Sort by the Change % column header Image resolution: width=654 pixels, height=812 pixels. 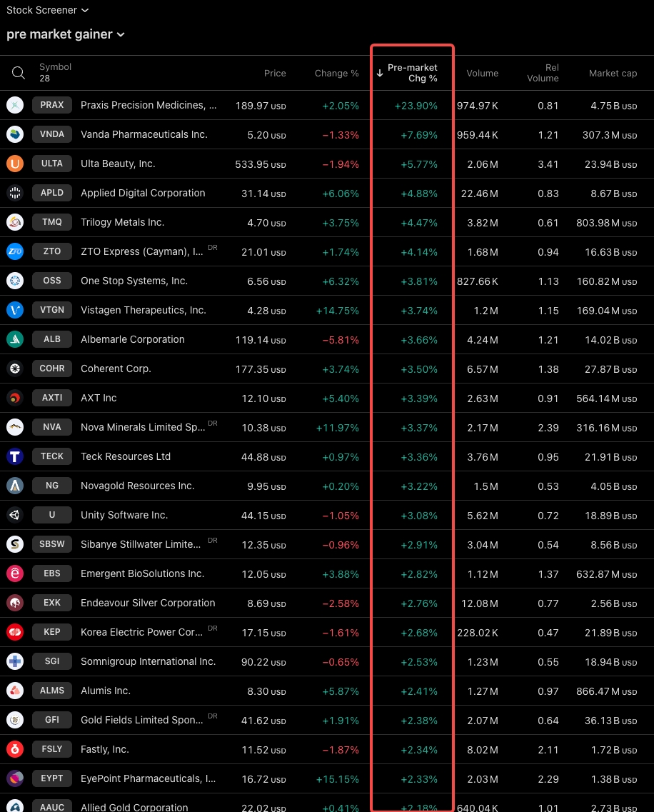point(336,73)
